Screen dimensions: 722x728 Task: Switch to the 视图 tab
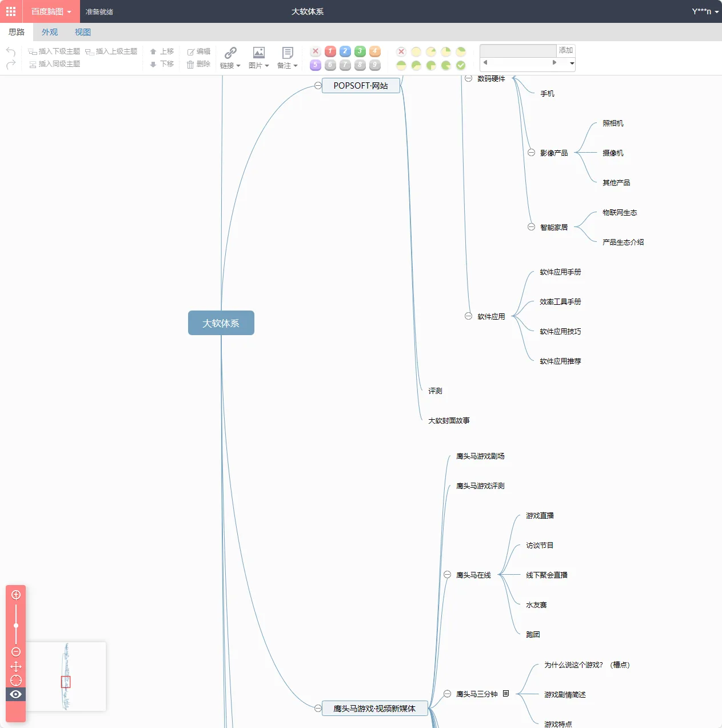[83, 32]
